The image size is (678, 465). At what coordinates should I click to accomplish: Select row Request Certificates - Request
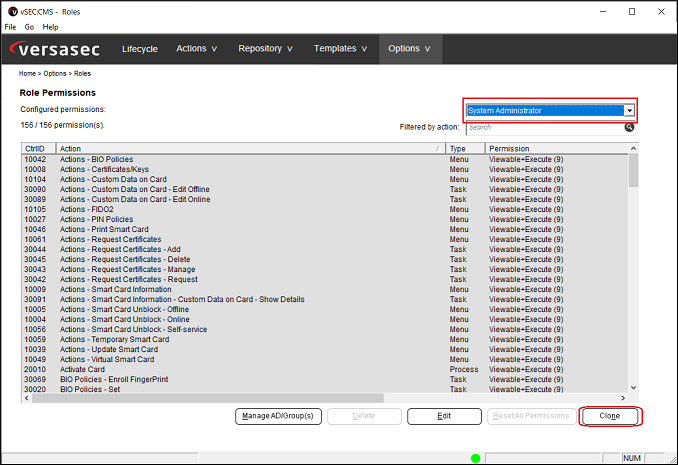[325, 279]
